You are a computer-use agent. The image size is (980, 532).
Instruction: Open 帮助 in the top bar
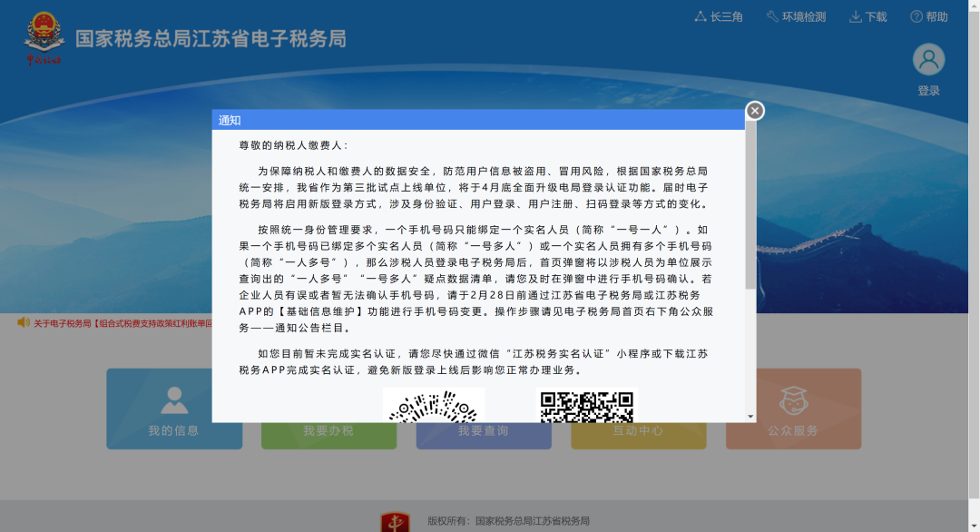929,17
